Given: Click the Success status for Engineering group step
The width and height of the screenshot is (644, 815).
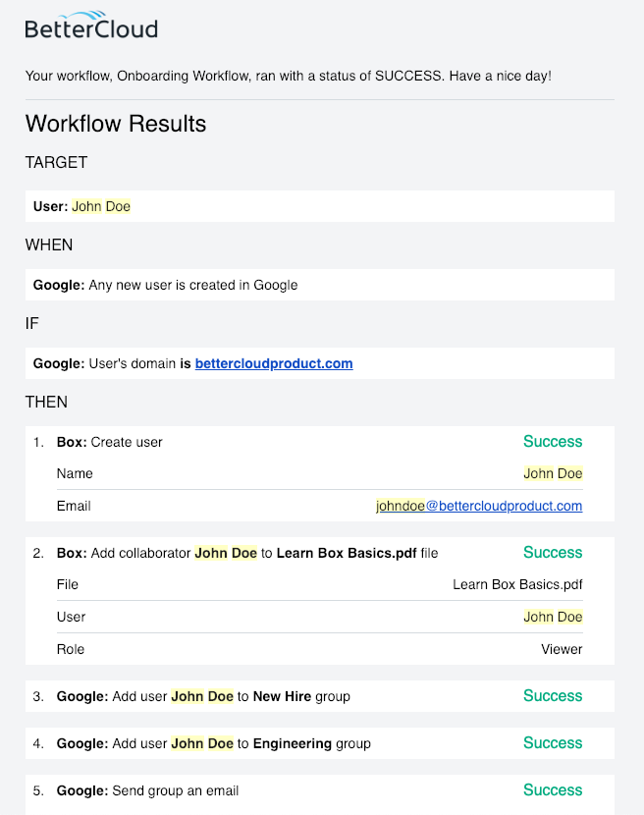Looking at the screenshot, I should coord(553,743).
